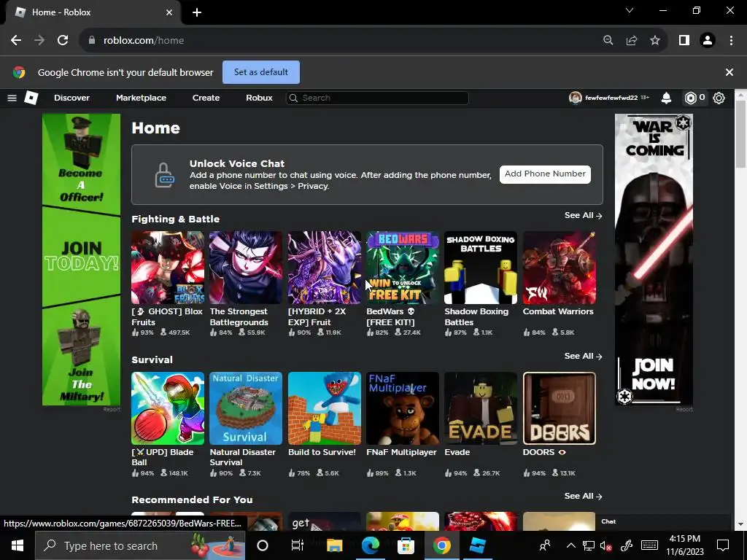Open the Chat panel
The image size is (747, 560).
[662, 522]
